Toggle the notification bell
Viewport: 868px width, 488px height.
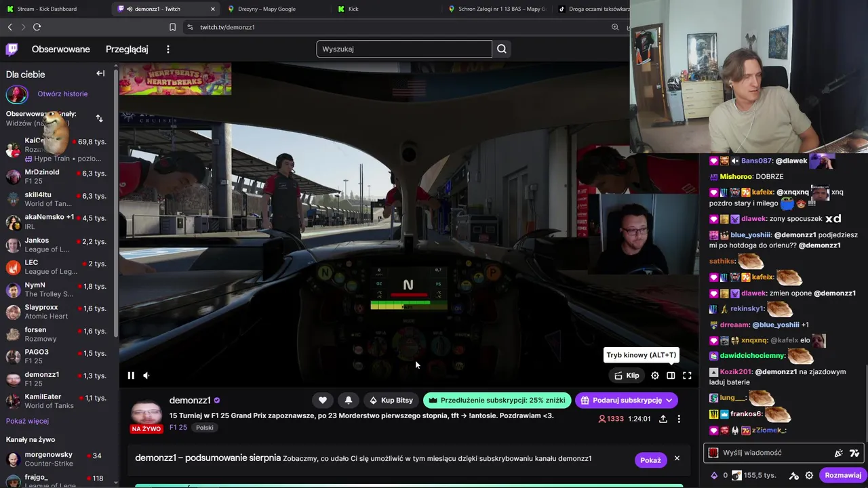(349, 400)
